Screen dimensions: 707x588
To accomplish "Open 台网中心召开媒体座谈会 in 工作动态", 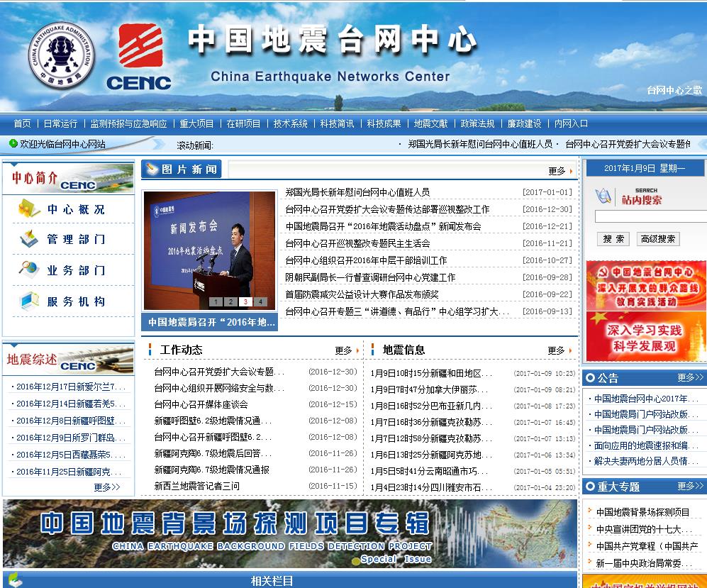I will click(x=201, y=404).
